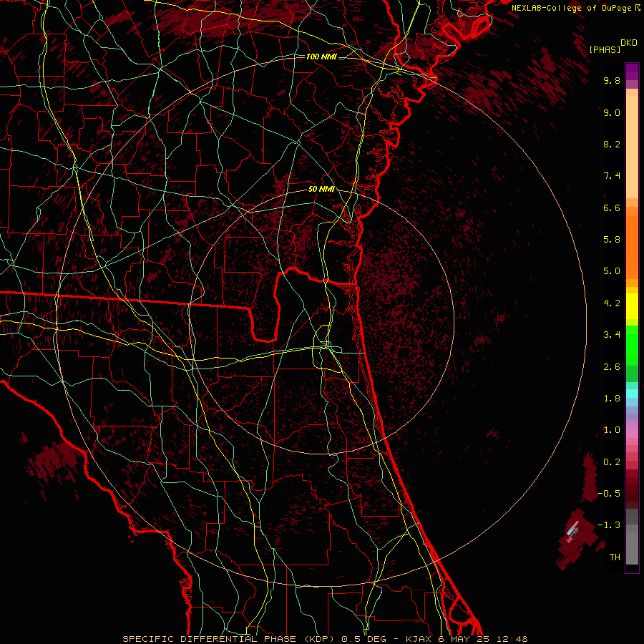Click the 9.8 color scale value

click(612, 80)
